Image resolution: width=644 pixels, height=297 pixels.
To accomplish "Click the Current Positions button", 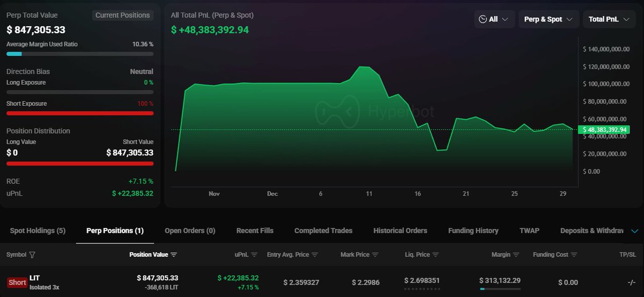I will (x=122, y=15).
